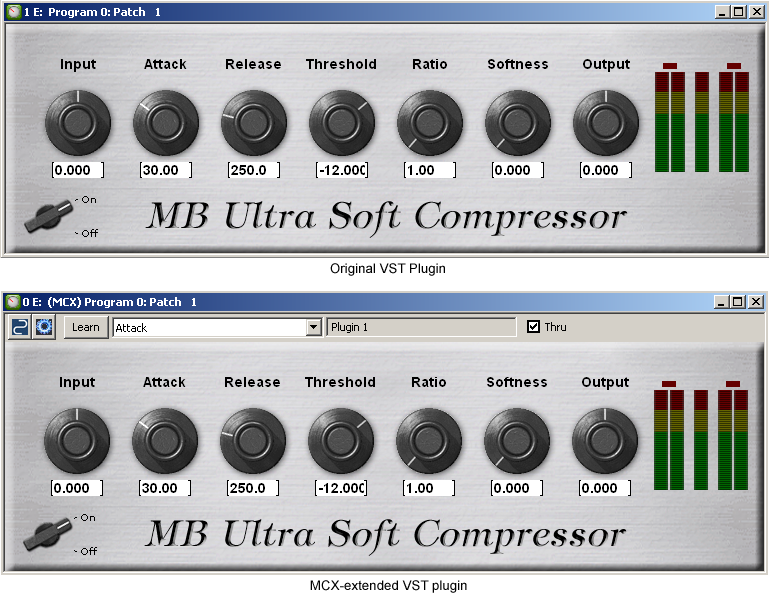Click the Input knob in the original plugin
The image size is (769, 600).
78,123
